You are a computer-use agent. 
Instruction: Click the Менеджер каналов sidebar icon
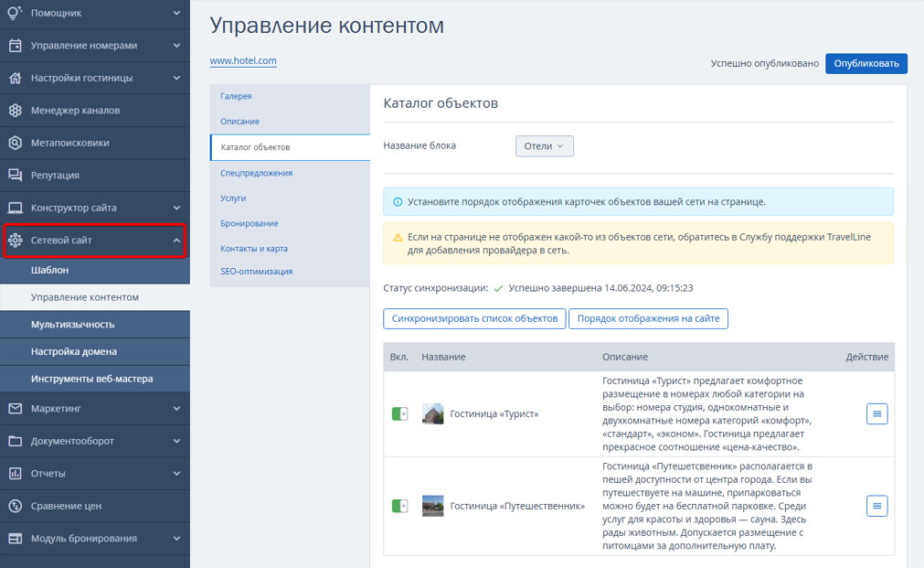click(x=16, y=111)
